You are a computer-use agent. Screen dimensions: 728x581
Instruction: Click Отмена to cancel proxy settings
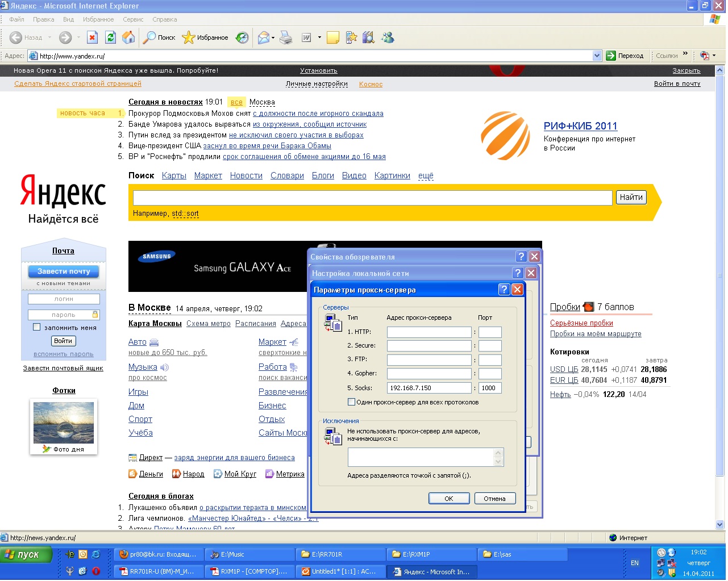point(494,499)
